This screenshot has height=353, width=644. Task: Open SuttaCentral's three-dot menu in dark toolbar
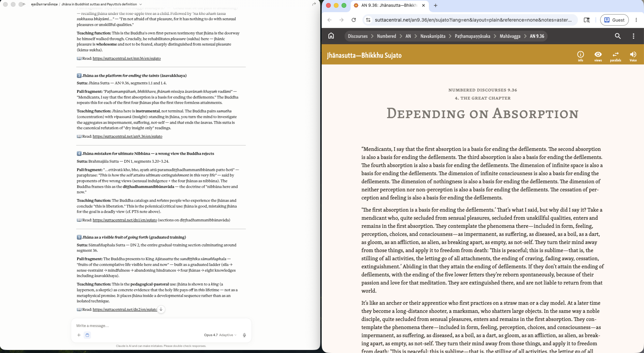633,36
